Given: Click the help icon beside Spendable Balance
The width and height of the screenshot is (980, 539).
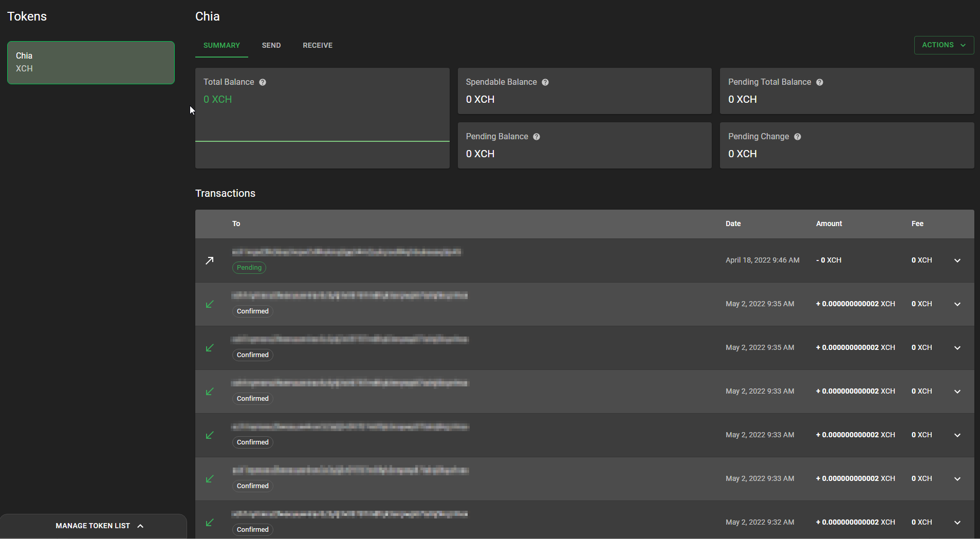Looking at the screenshot, I should (545, 82).
